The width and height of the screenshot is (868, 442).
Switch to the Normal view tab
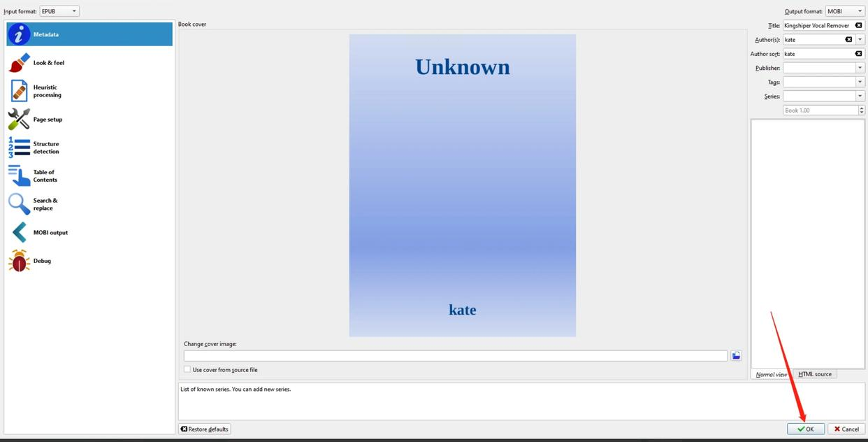click(x=772, y=374)
